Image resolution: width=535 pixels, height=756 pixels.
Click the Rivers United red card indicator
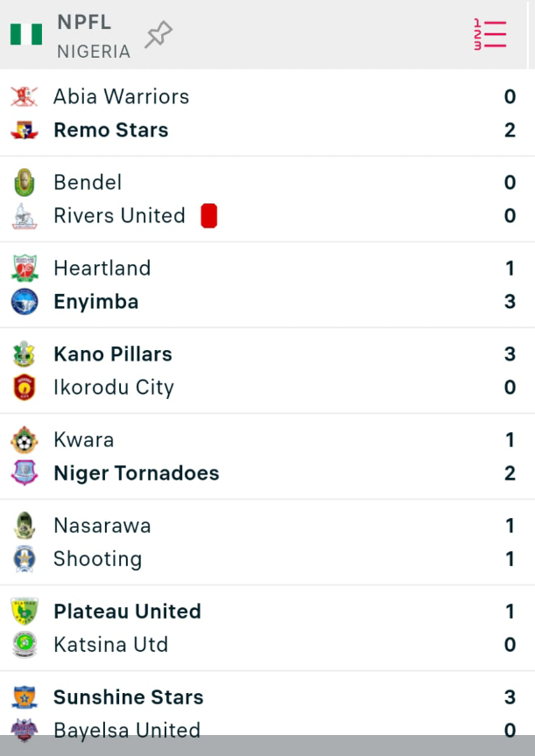click(208, 216)
